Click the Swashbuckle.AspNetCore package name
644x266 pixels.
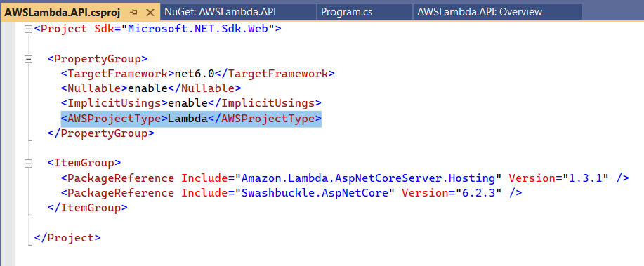click(315, 193)
